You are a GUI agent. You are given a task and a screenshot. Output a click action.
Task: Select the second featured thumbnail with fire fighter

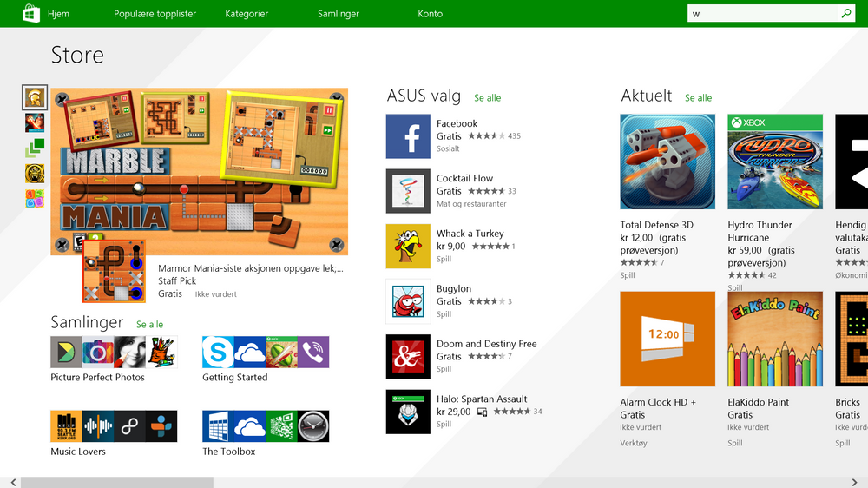tap(35, 123)
